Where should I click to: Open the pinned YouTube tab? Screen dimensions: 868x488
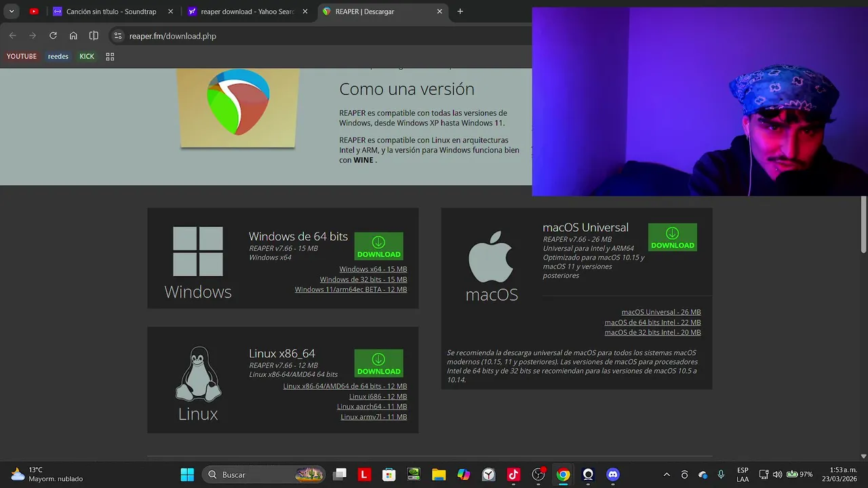click(x=34, y=12)
